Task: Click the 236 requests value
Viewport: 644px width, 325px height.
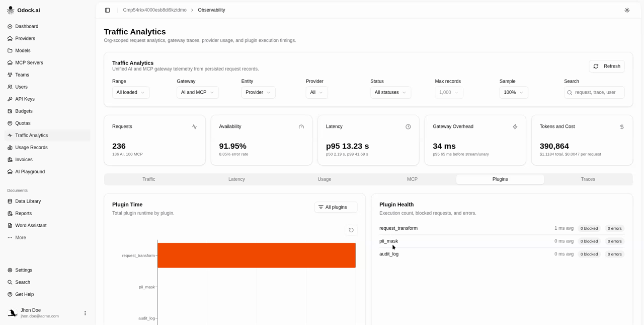Action: (x=119, y=146)
